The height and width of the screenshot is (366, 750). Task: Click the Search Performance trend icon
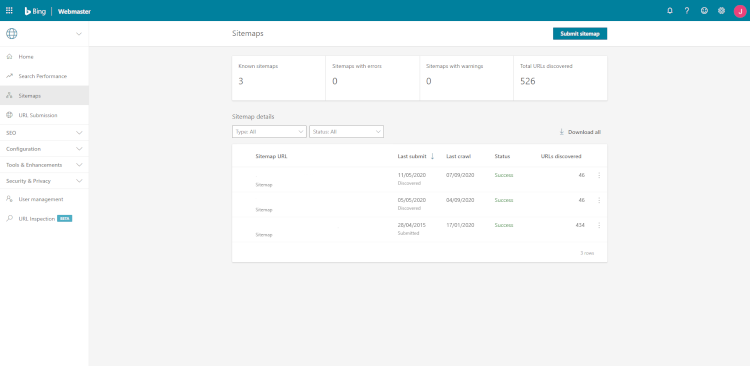point(9,76)
